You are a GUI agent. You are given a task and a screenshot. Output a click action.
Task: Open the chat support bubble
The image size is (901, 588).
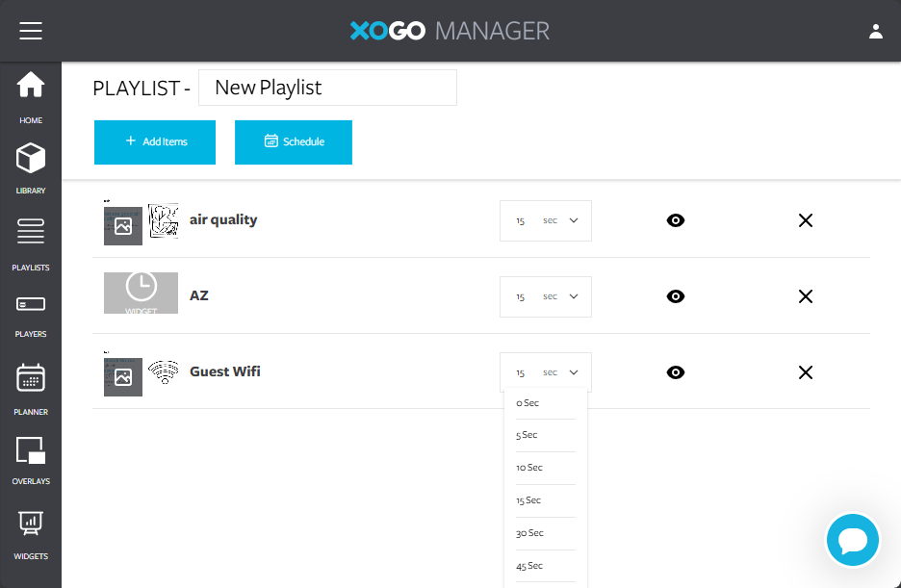click(853, 540)
